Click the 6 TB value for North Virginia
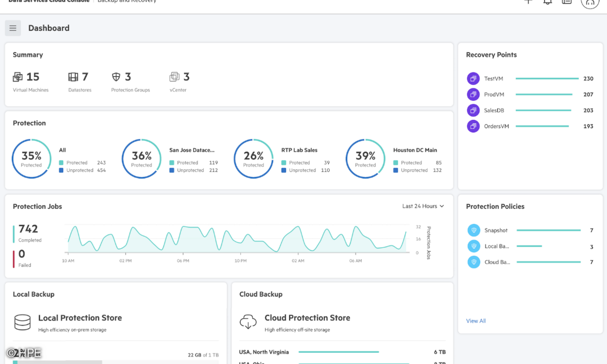Image resolution: width=607 pixels, height=364 pixels. point(440,352)
